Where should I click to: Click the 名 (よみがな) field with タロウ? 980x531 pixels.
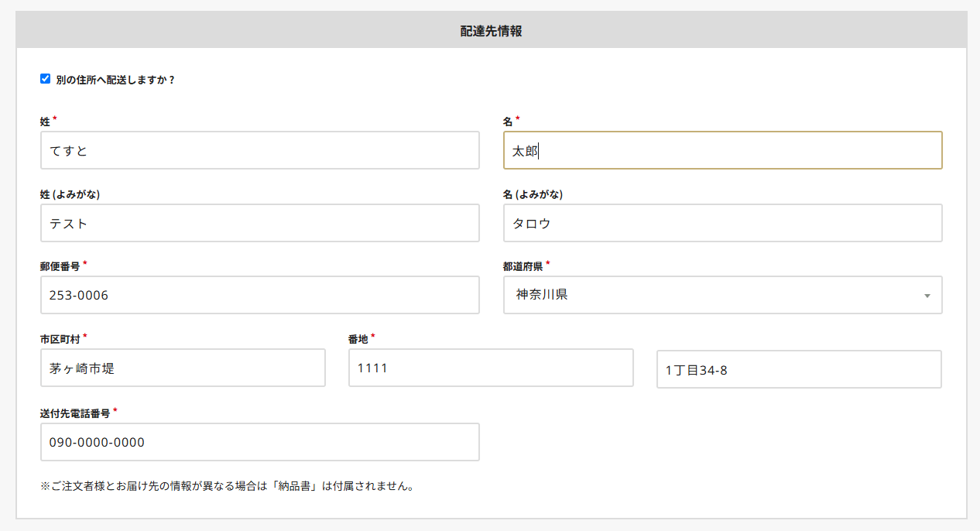pyautogui.click(x=722, y=223)
